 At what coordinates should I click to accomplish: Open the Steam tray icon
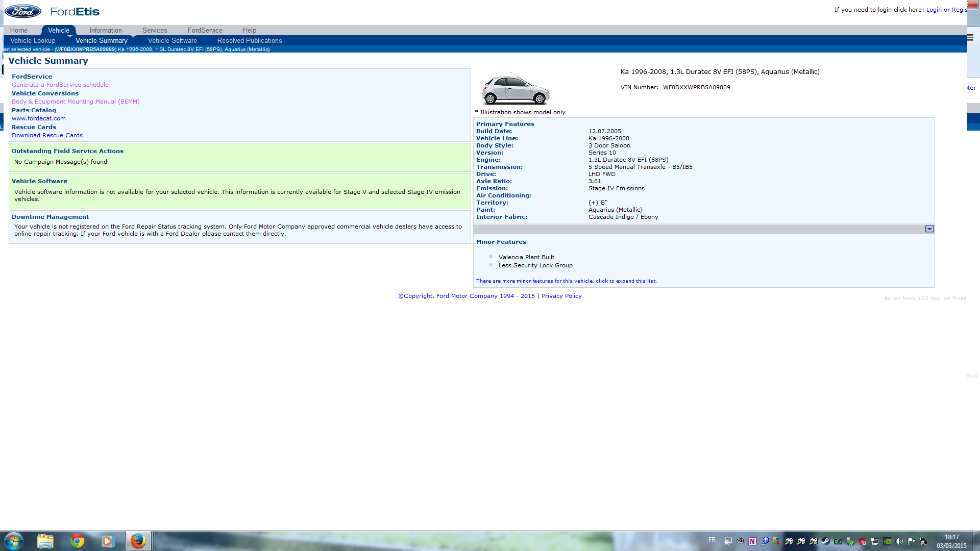(826, 541)
